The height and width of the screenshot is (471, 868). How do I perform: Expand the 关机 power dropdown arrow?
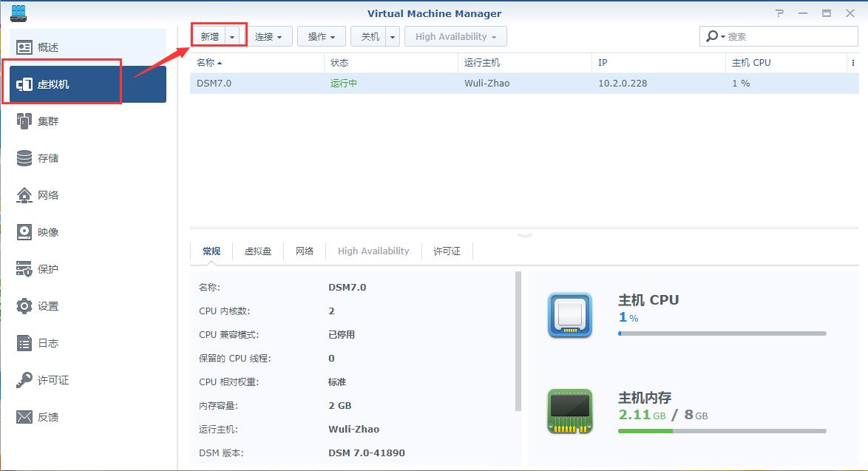pyautogui.click(x=392, y=35)
